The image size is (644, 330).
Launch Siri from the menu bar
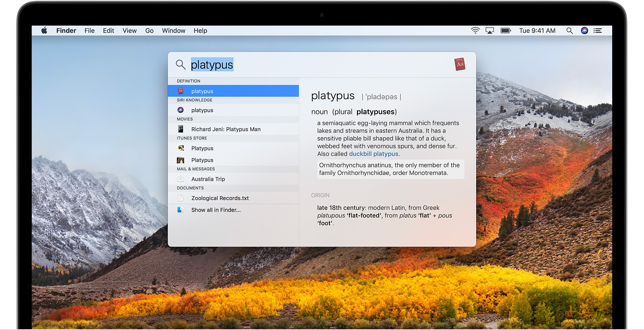(x=584, y=31)
